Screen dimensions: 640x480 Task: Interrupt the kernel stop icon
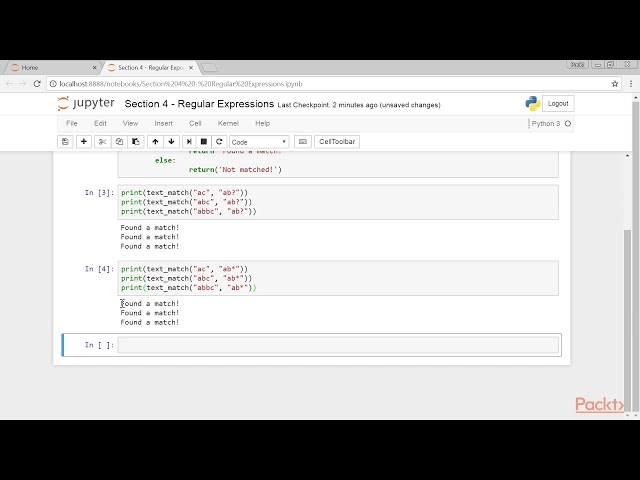tap(204, 142)
